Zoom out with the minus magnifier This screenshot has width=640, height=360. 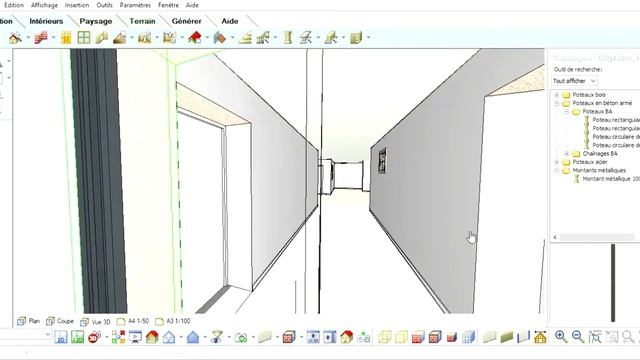tap(578, 337)
